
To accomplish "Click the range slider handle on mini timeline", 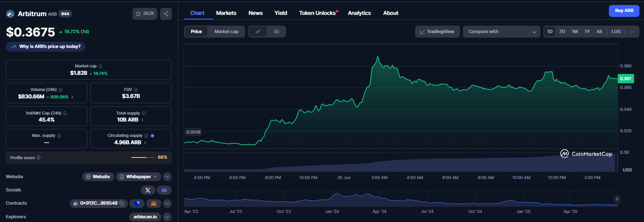I will (x=617, y=199).
